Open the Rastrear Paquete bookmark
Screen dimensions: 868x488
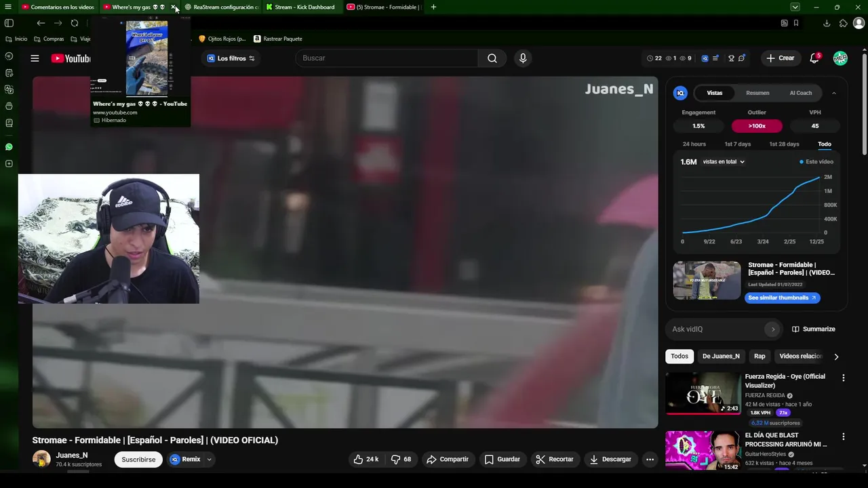tap(278, 39)
